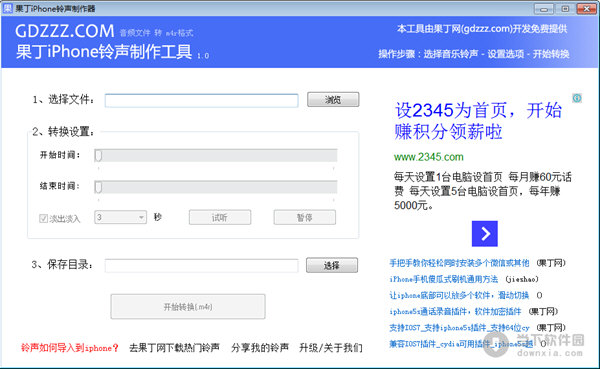Screen dimensions: 600x369
Task: Open 支持IOS7_支持iphone5s插件 article link
Action: coord(459,328)
